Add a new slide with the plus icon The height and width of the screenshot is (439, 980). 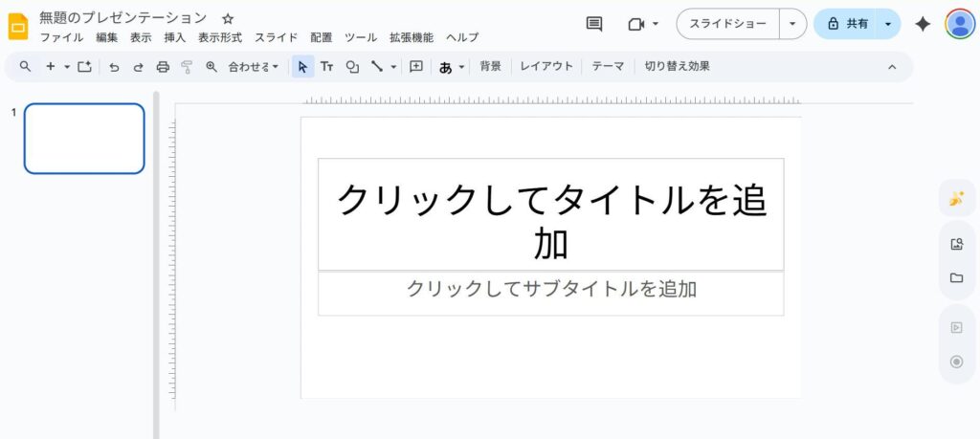pos(51,66)
